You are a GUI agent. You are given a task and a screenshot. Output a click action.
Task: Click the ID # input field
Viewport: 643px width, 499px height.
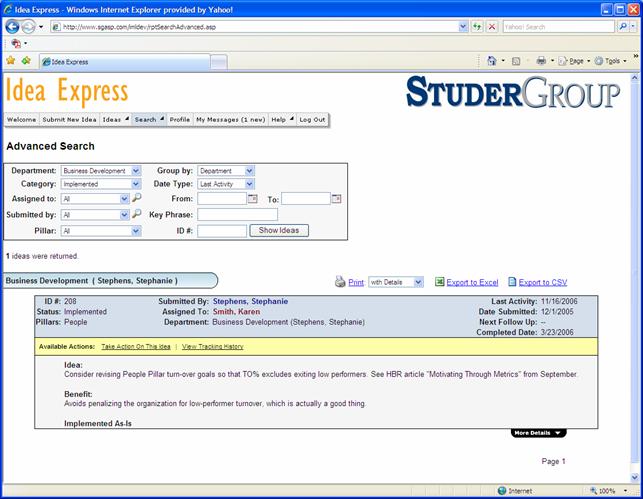pos(222,231)
